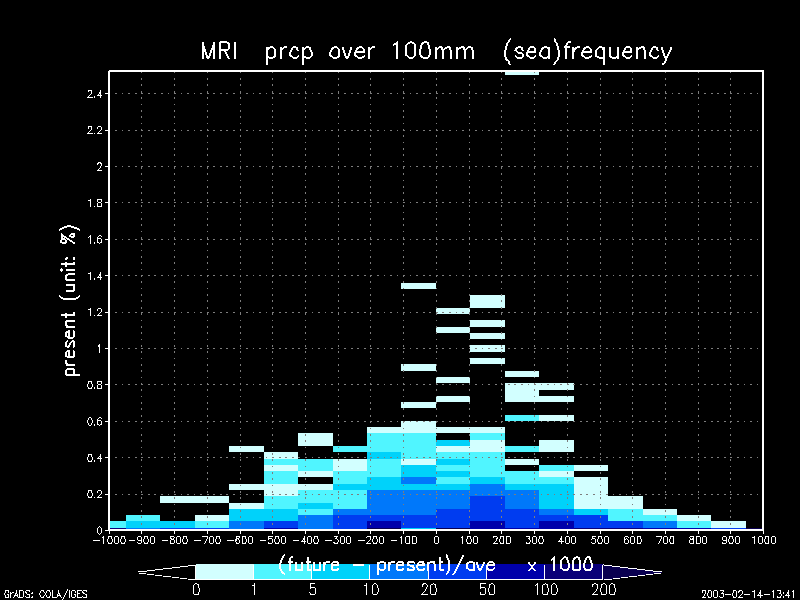Screen dimensions: 800x600
Task: Click the left arrow end of the colorbar
Action: tap(165, 571)
